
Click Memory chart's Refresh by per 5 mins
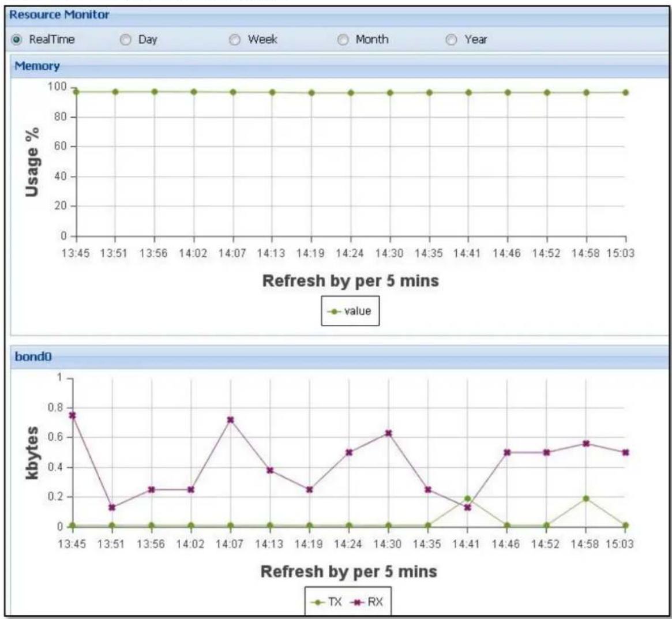[x=351, y=281]
